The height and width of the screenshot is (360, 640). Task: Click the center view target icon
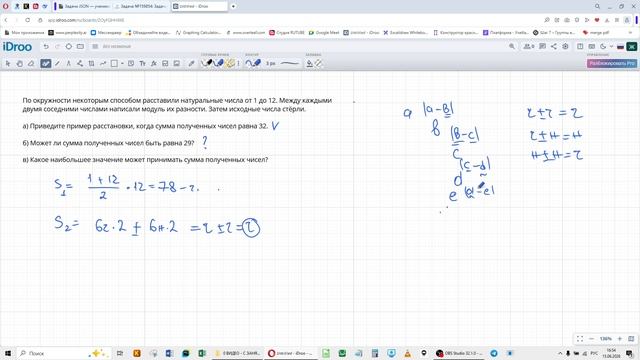(x=69, y=47)
